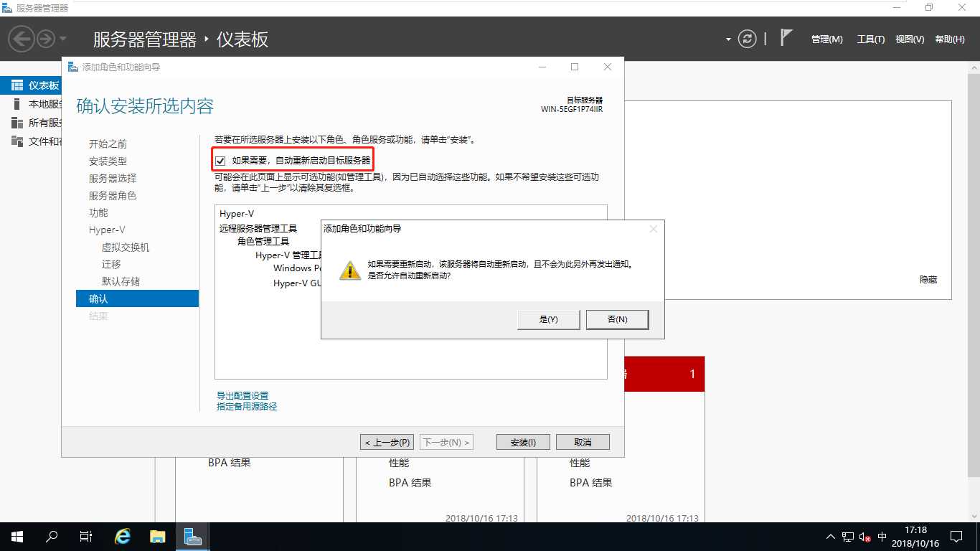Viewport: 980px width, 551px height.
Task: Click the refresh icon in Server Manager header
Action: [748, 39]
